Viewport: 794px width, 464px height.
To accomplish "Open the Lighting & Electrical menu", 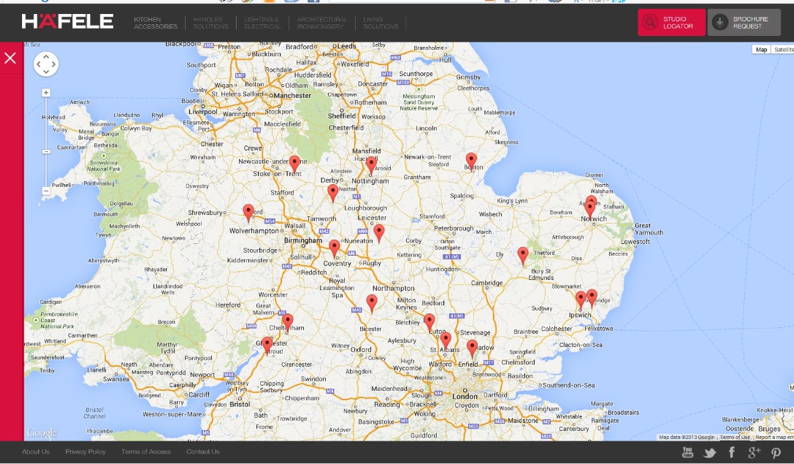I will pos(262,23).
